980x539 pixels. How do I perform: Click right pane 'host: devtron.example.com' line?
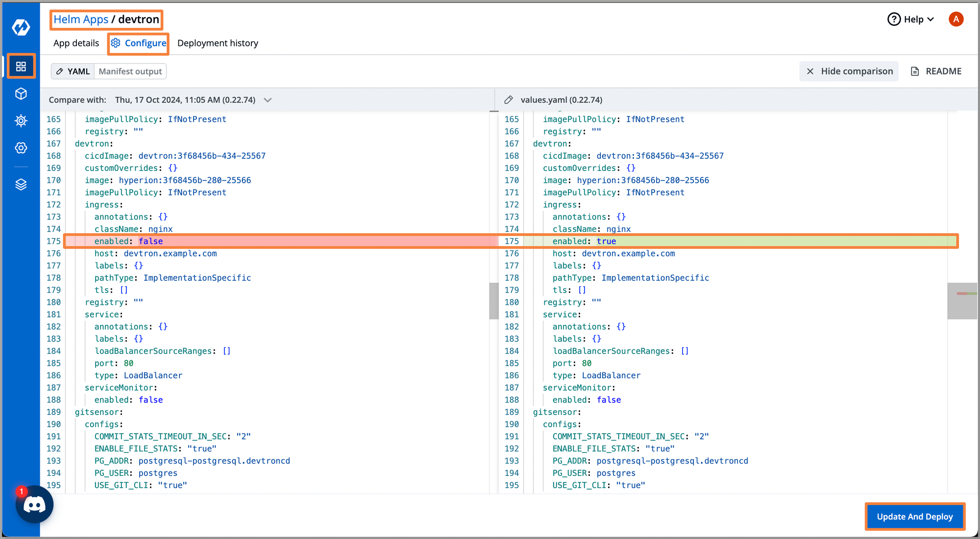pos(613,253)
